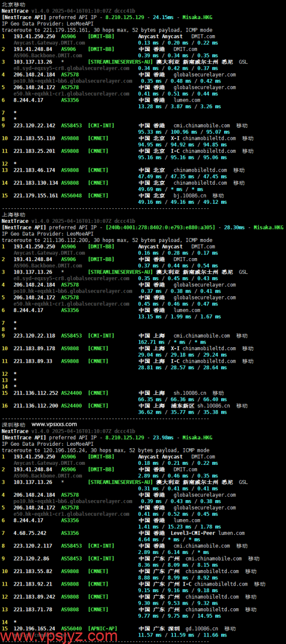
Task: Click hop IP 223.120.2.86
Action: tap(31, 558)
